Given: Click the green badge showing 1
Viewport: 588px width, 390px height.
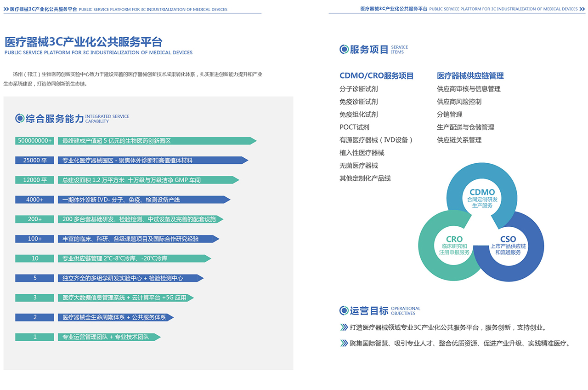Looking at the screenshot, I should click(35, 337).
